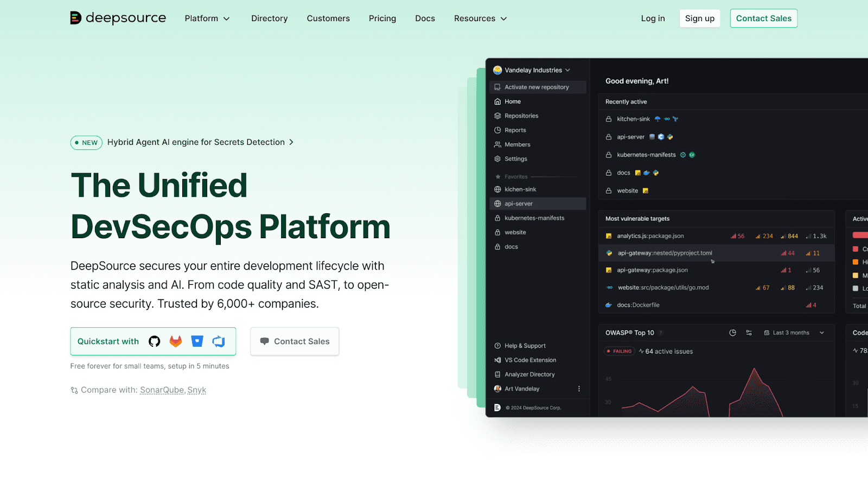
Task: Click the Reports sidebar icon
Action: (x=497, y=130)
